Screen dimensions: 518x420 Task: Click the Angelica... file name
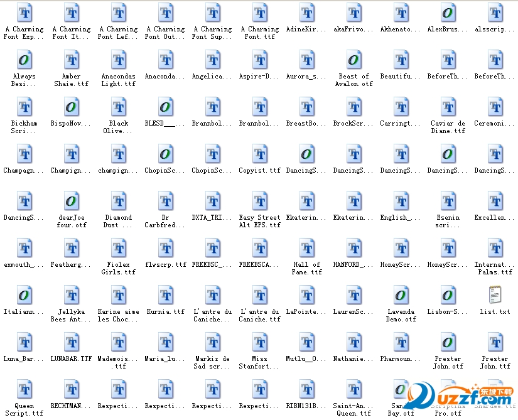212,77
